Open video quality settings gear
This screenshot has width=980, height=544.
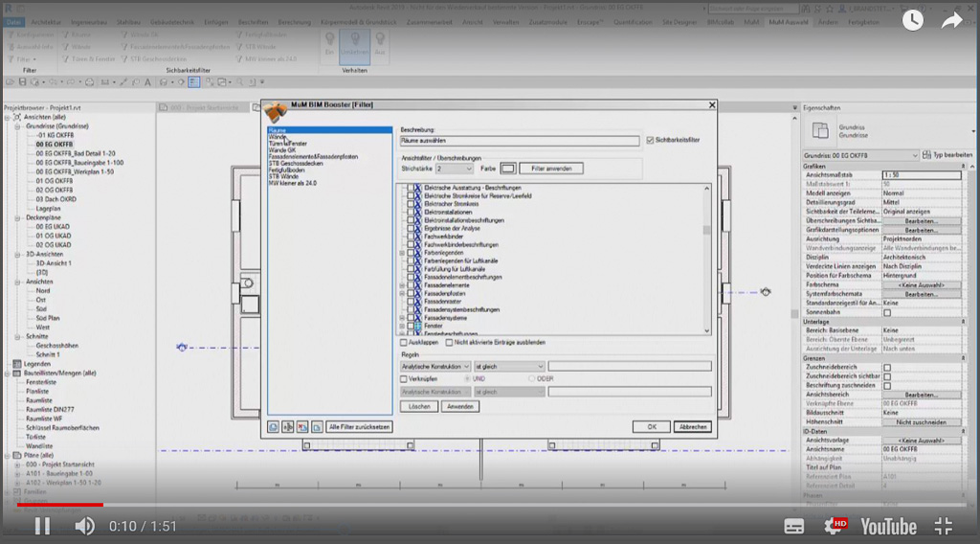coord(835,526)
